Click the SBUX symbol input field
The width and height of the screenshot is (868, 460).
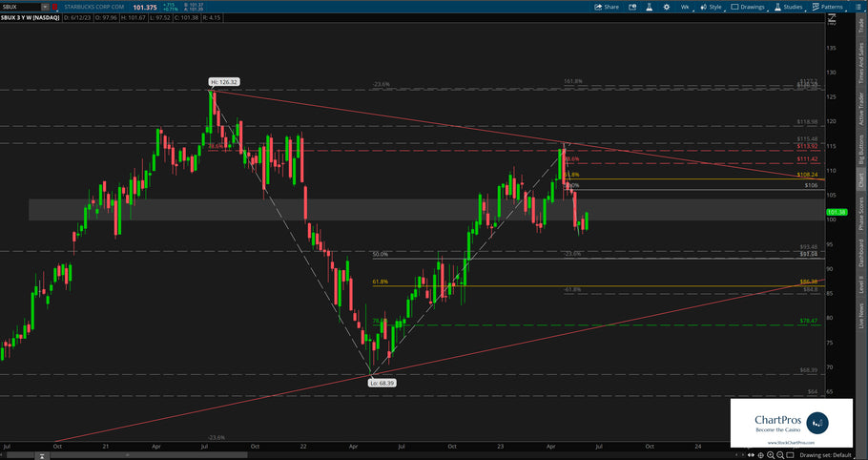click(20, 8)
